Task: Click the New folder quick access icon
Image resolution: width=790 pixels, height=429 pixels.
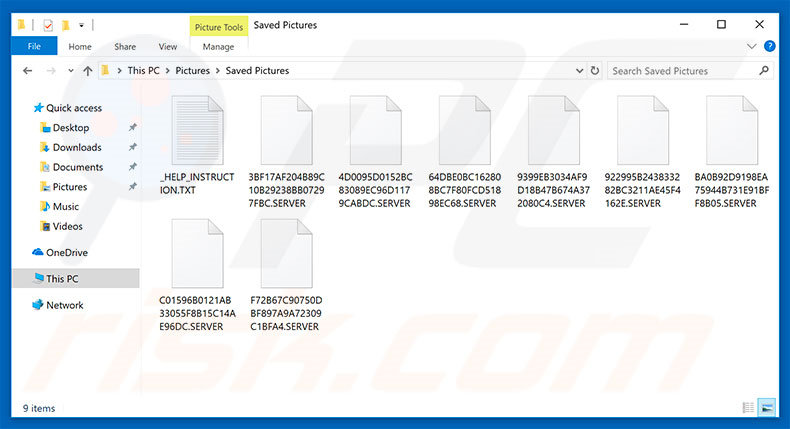Action: tap(65, 25)
